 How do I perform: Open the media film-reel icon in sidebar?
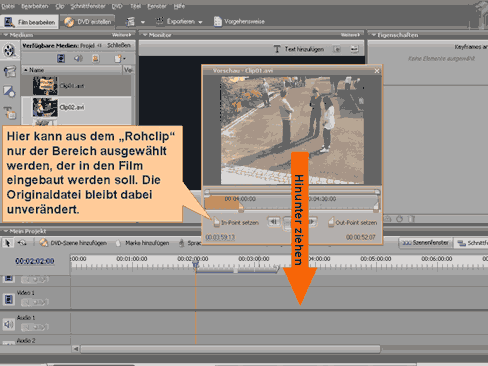point(9,51)
